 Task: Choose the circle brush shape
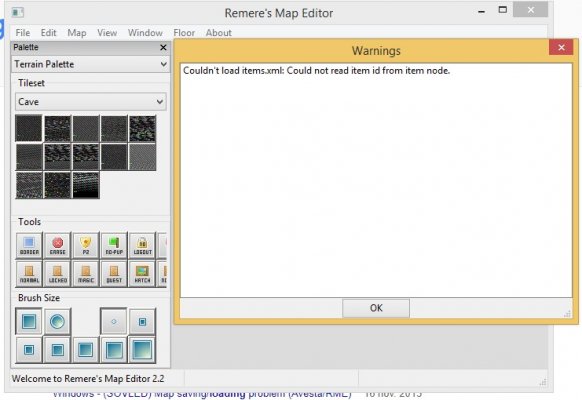click(58, 321)
